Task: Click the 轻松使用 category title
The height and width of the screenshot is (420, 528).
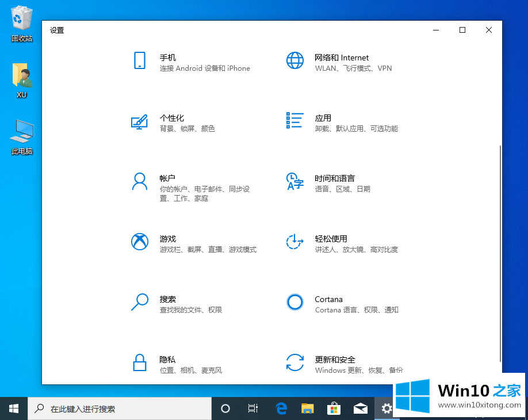Action: (331, 239)
